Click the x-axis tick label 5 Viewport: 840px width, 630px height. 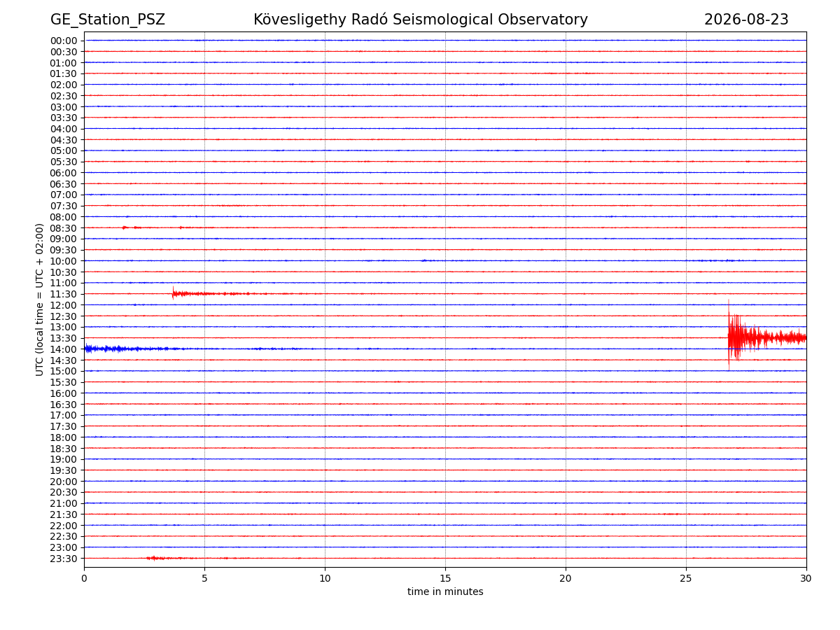[x=204, y=578]
